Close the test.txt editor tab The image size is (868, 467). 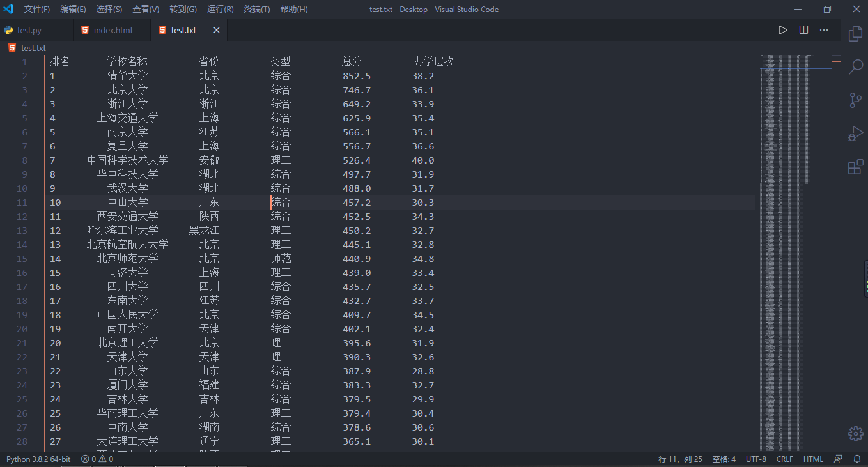[217, 30]
